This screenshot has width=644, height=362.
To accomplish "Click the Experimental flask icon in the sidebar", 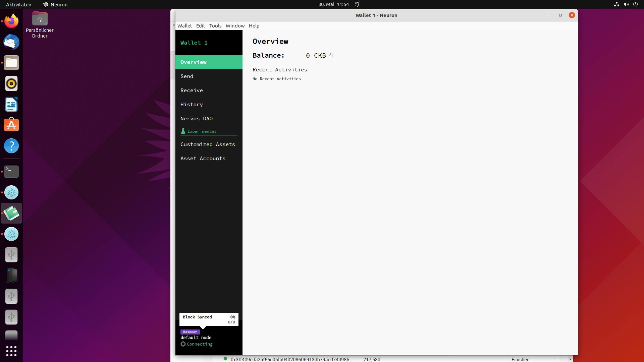I will click(x=183, y=131).
